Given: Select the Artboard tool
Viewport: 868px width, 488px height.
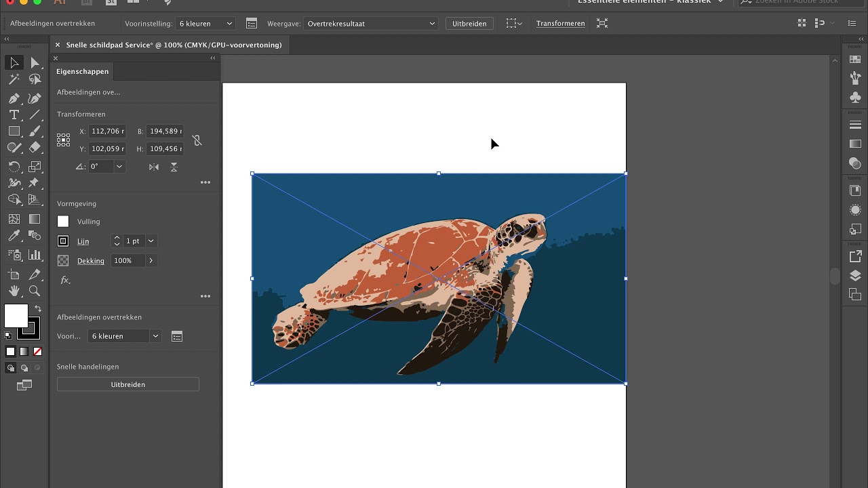Looking at the screenshot, I should tap(14, 274).
